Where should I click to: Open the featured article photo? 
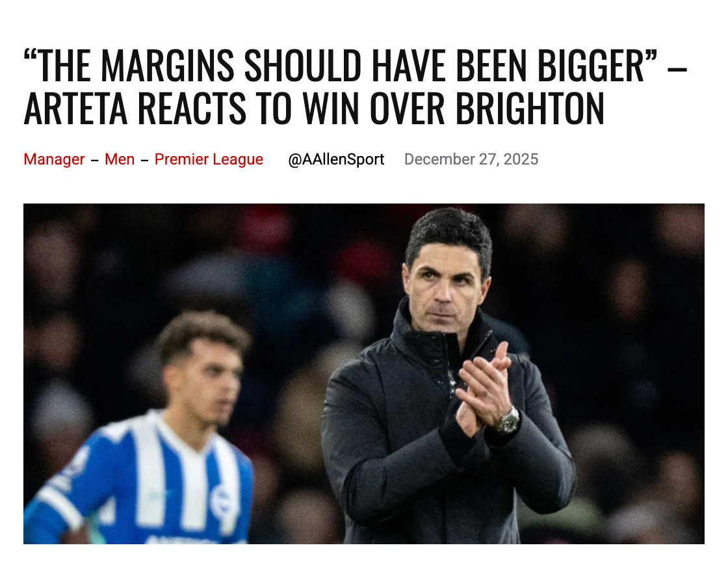[363, 373]
